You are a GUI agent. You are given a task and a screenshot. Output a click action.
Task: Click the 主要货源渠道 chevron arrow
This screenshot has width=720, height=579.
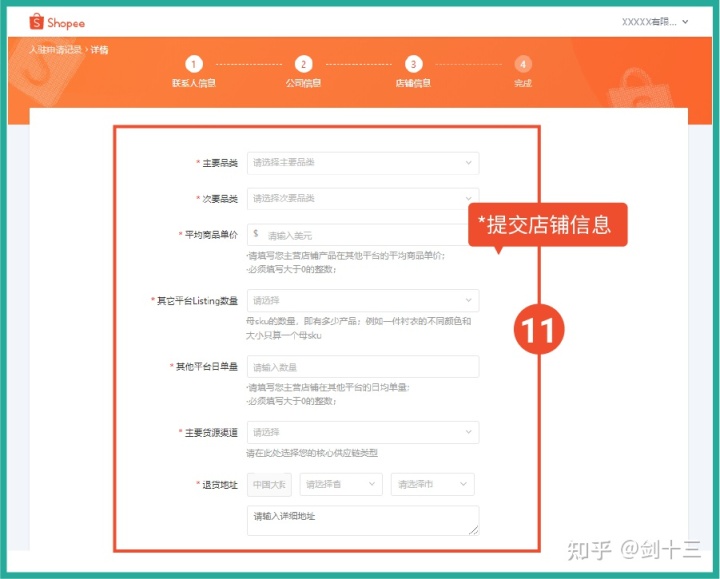point(468,432)
